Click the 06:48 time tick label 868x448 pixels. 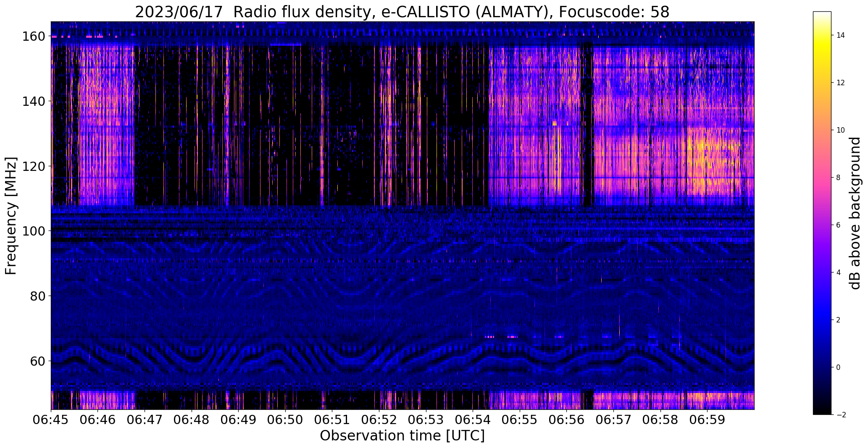click(x=192, y=419)
